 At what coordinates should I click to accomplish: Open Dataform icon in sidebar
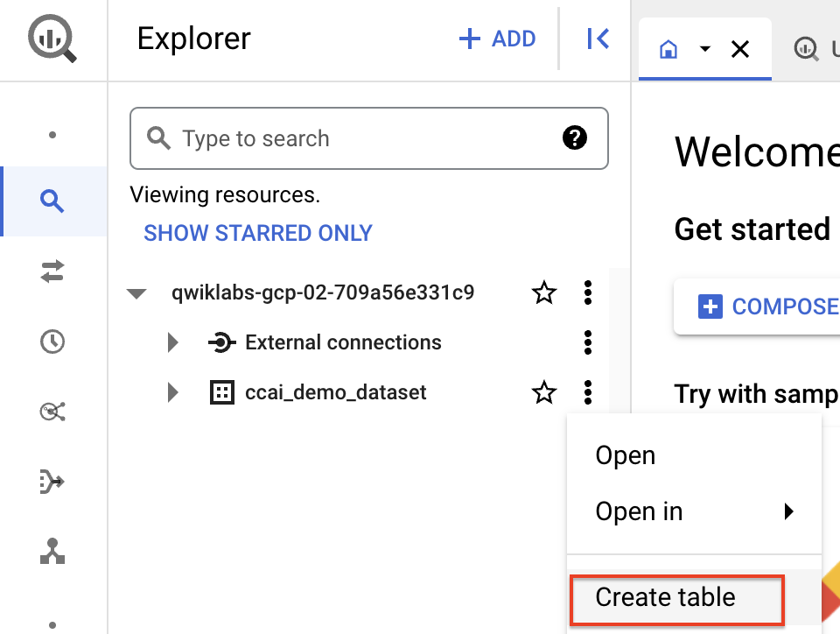(x=52, y=482)
